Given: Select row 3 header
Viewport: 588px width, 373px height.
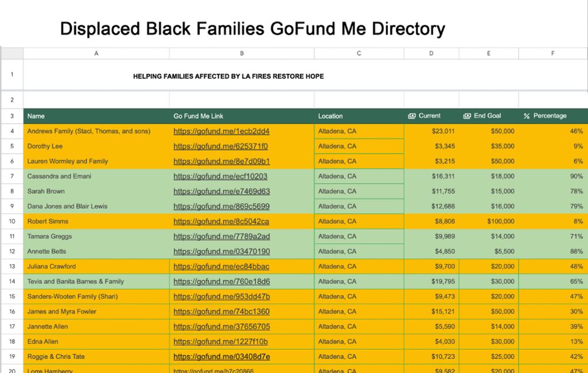Looking at the screenshot, I should [x=12, y=116].
